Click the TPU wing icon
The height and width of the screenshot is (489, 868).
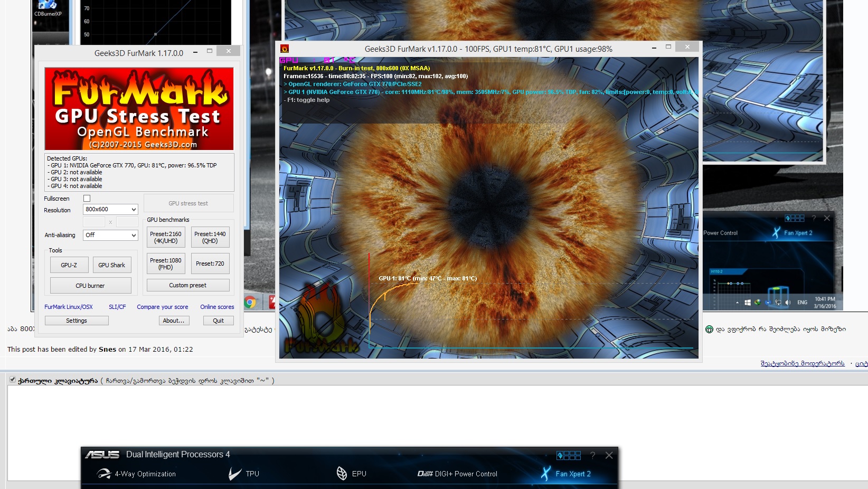click(234, 474)
